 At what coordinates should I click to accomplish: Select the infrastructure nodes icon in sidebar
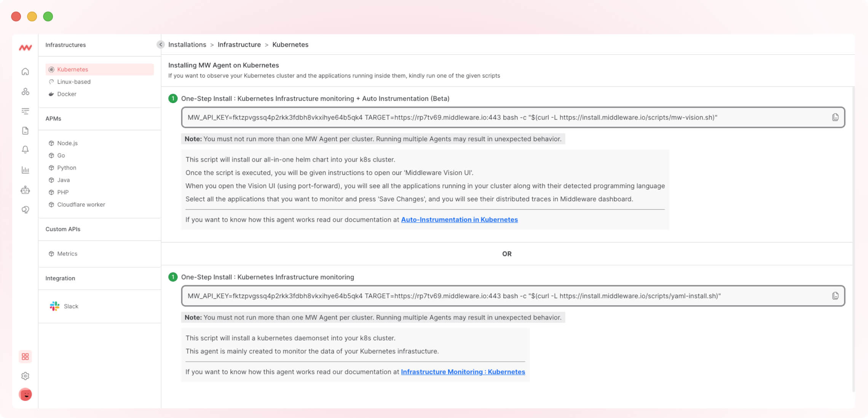point(25,91)
